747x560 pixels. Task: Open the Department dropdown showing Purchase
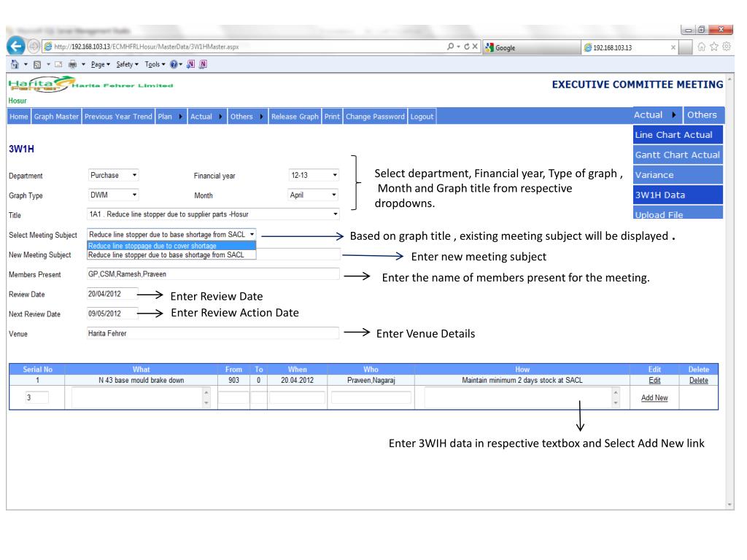point(115,175)
